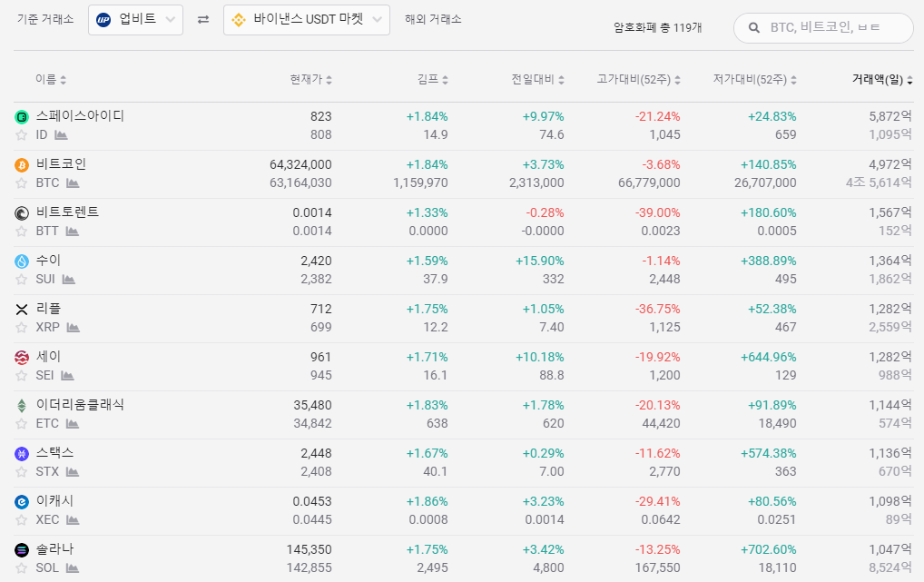The height and width of the screenshot is (582, 924).
Task: Open the 리플 coin name
Action: (x=48, y=309)
